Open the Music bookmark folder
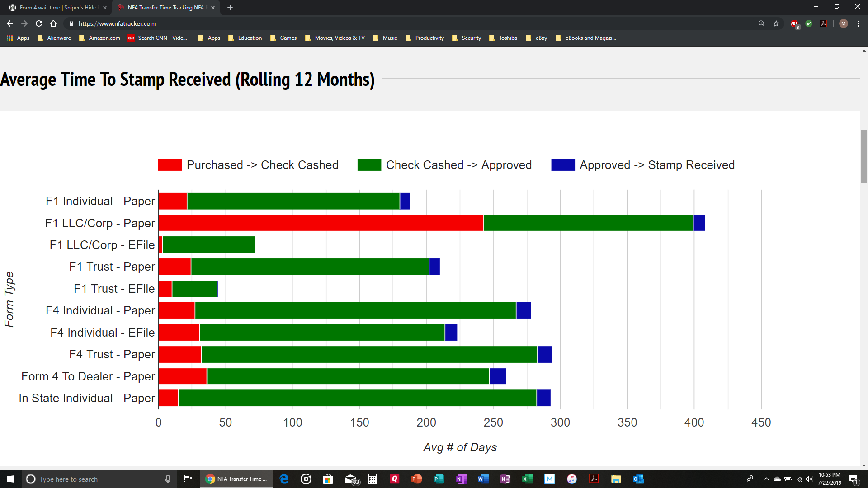The height and width of the screenshot is (488, 868). click(385, 38)
